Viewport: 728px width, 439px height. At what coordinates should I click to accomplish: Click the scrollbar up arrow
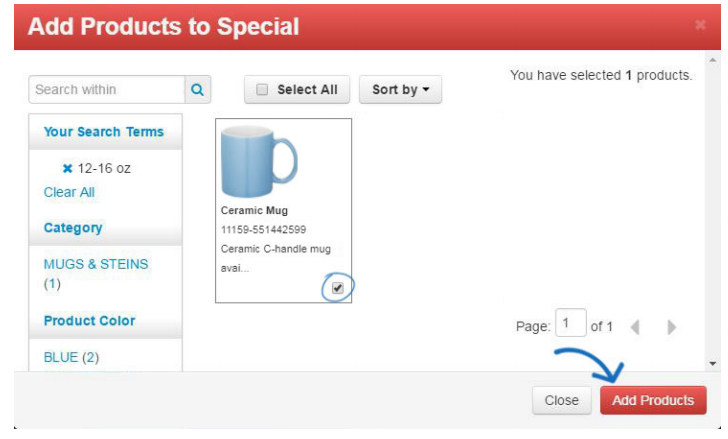point(713,60)
